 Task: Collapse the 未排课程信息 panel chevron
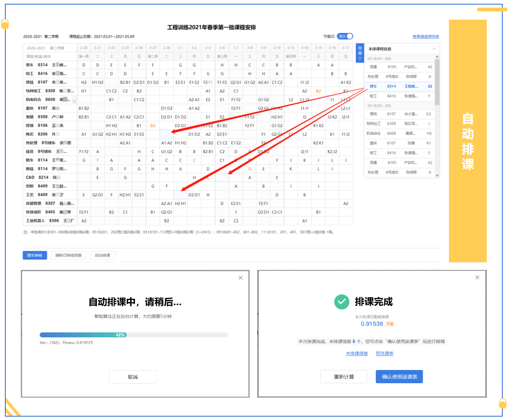tap(434, 49)
